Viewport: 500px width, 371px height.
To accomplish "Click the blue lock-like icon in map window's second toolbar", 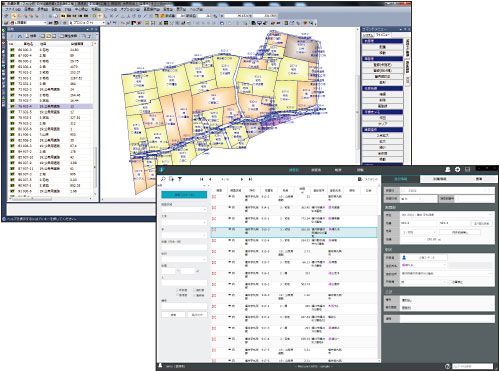I will (x=222, y=23).
